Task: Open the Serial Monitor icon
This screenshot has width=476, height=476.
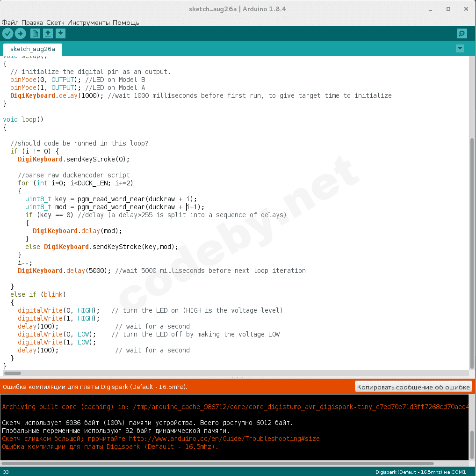Action: 462,33
